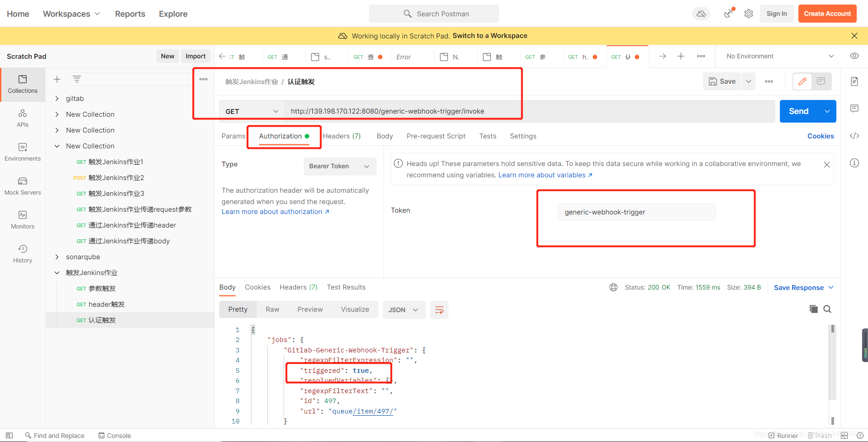Image resolution: width=868 pixels, height=442 pixels.
Task: Toggle line wrap in response viewer
Action: click(x=439, y=310)
